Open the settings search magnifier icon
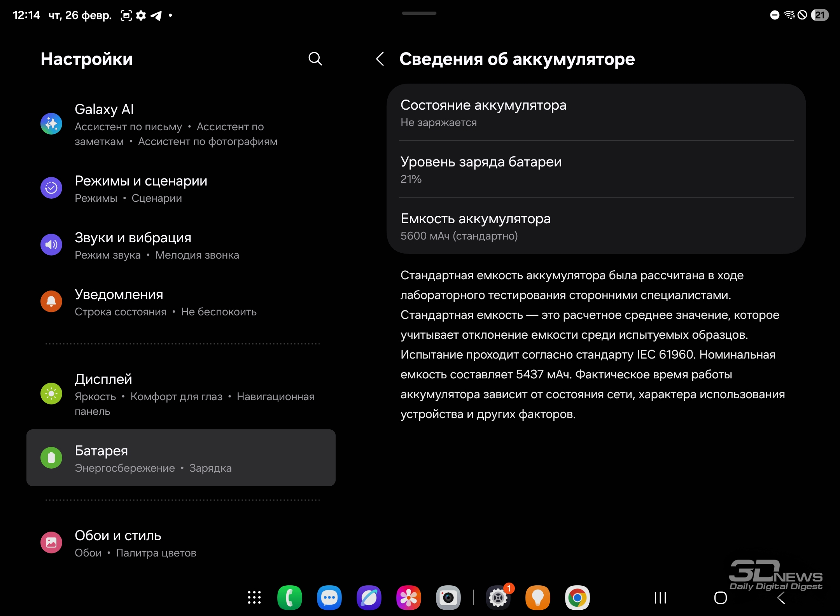The height and width of the screenshot is (616, 840). 315,59
